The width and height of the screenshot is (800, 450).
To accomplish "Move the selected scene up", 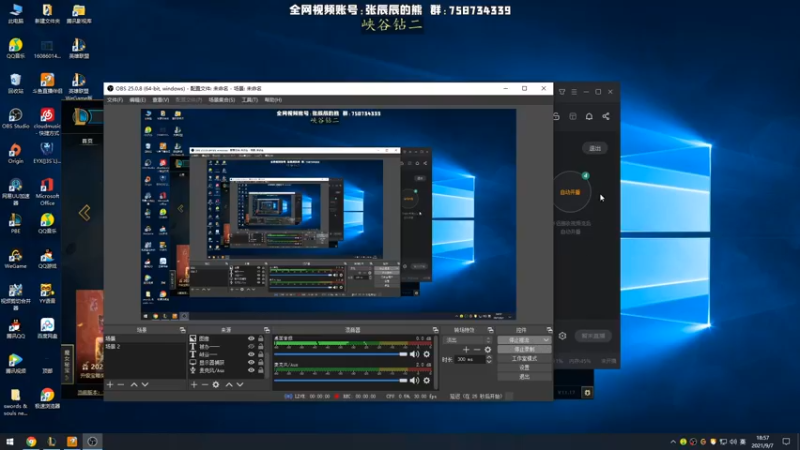I will (x=134, y=384).
